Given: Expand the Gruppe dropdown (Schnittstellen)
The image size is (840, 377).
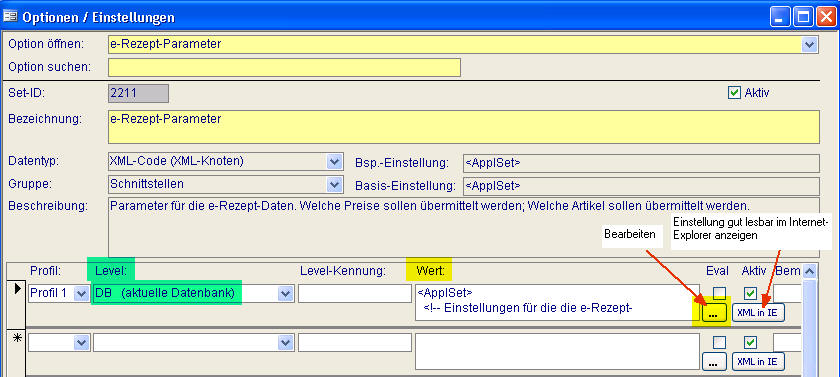Looking at the screenshot, I should click(334, 185).
